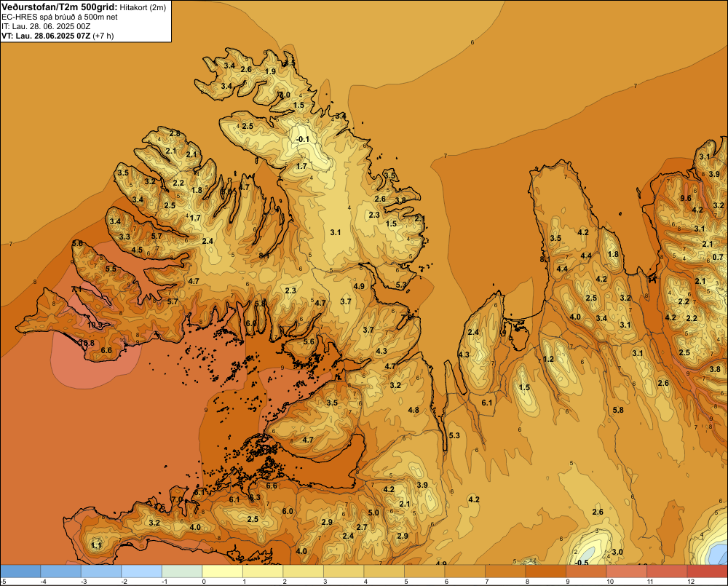Click the legend color band between 11 and 12
Screen dimensions: 728x586
[x=667, y=571]
